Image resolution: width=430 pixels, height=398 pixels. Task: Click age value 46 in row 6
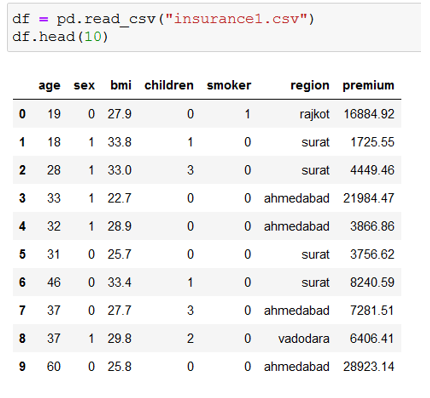(x=54, y=282)
